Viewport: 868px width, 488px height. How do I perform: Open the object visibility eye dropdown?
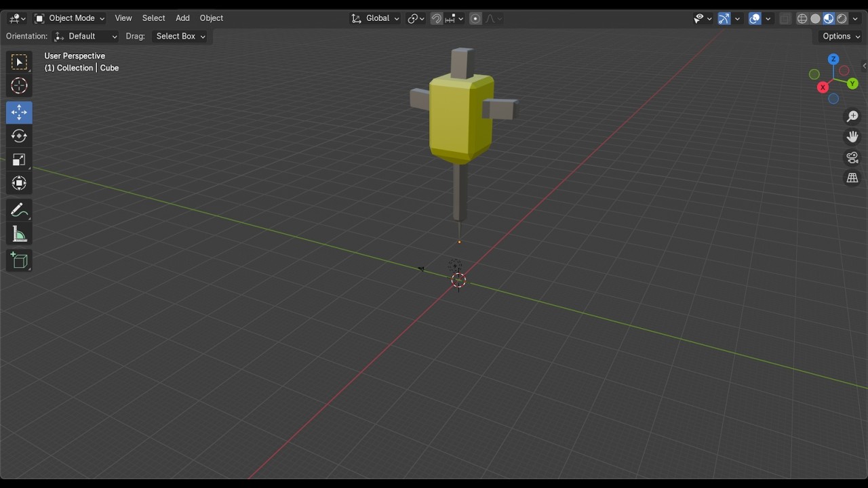point(703,18)
